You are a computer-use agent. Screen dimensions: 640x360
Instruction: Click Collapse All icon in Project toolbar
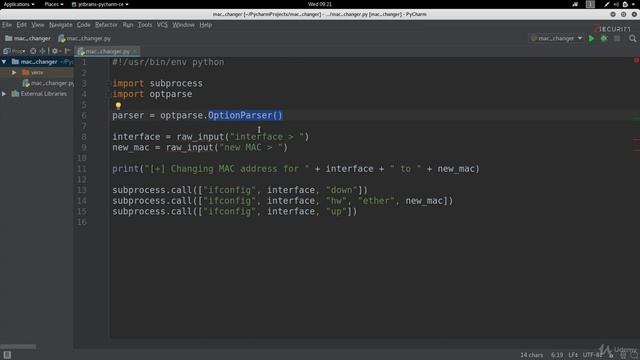pos(42,51)
